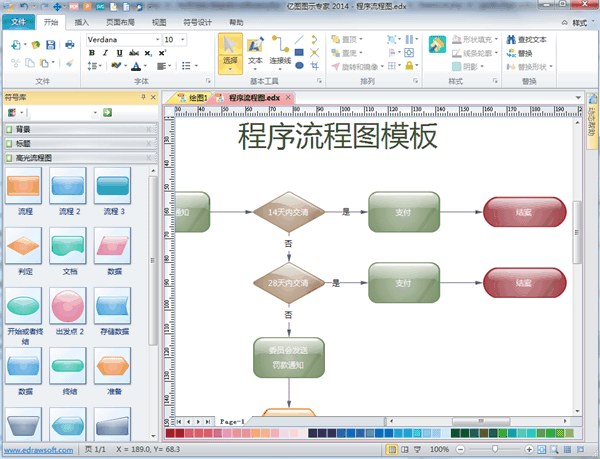
Task: Toggle the subscript x₂ button
Action: pyautogui.click(x=148, y=53)
